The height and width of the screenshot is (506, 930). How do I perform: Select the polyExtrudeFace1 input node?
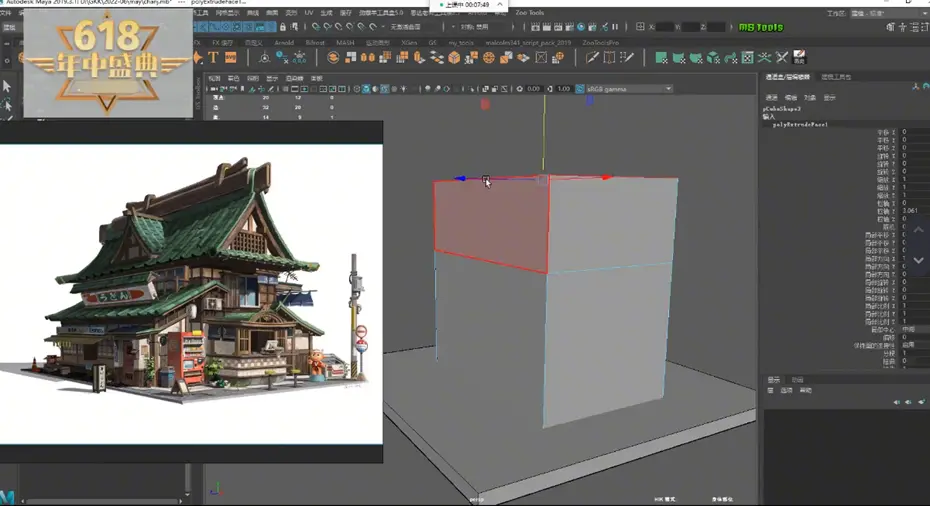point(800,125)
